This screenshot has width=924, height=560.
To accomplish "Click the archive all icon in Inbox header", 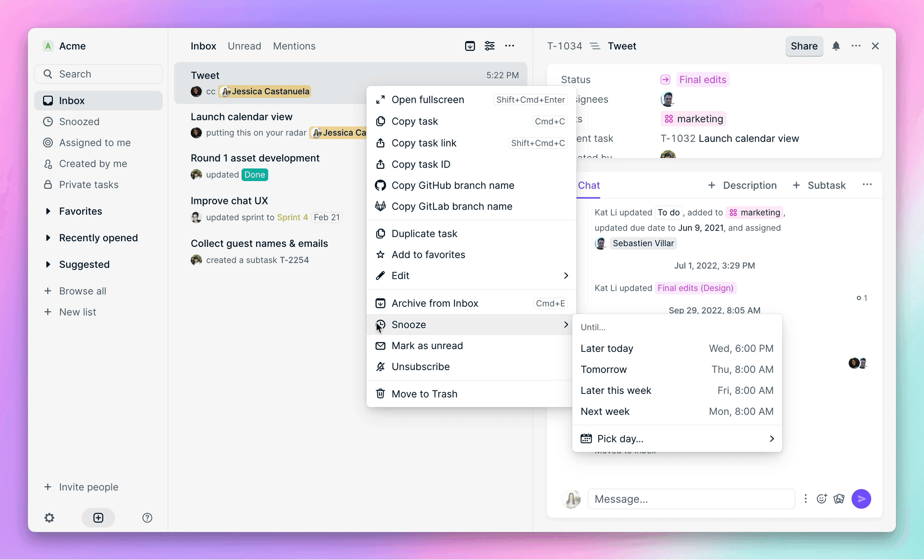I will 470,46.
